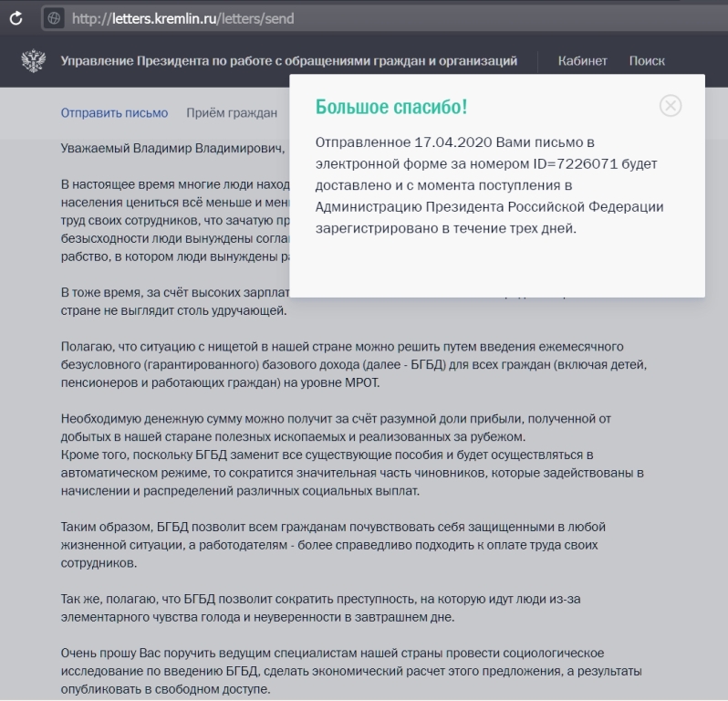Switch to the 'Приём граждан' tab

point(232,113)
